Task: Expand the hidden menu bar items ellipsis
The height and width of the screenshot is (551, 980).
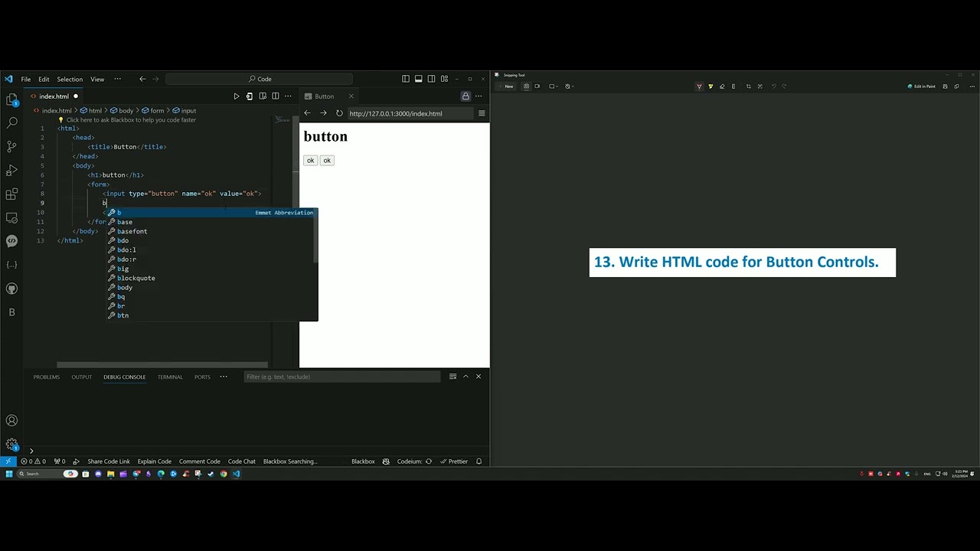Action: point(117,79)
